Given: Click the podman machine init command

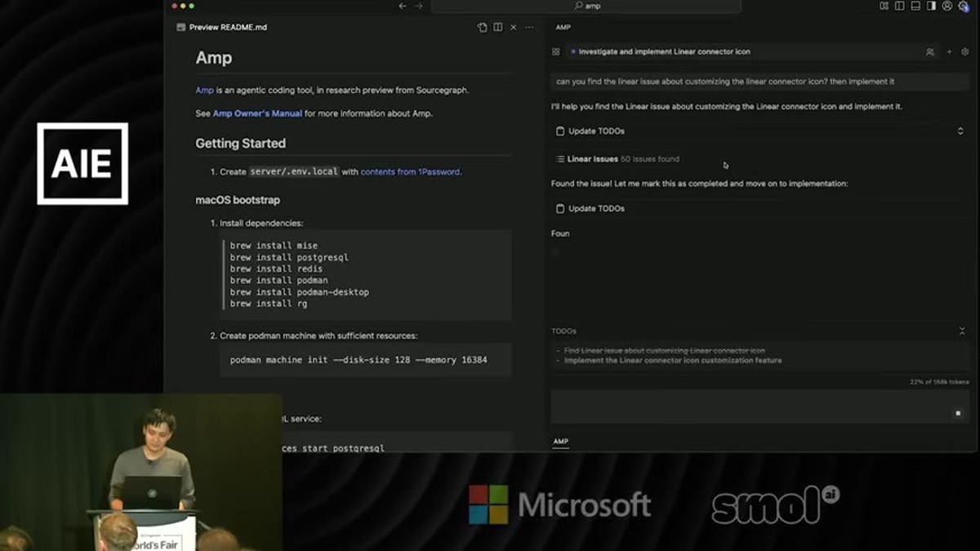Looking at the screenshot, I should (359, 359).
